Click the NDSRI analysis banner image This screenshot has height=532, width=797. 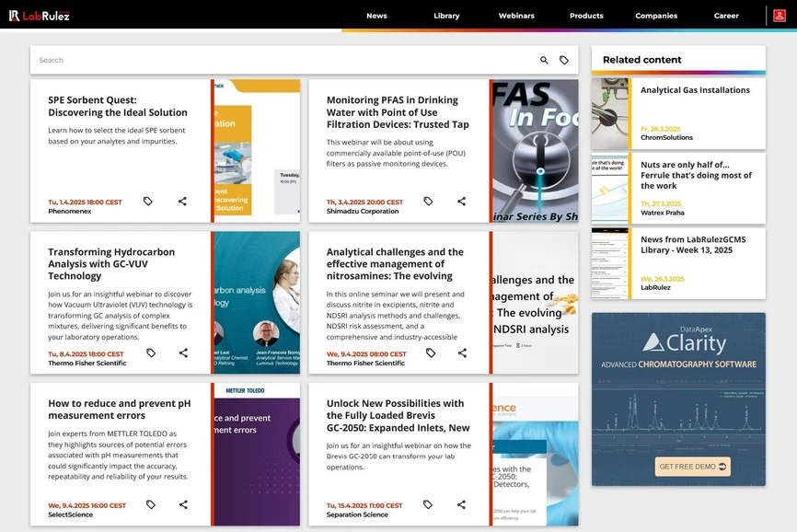pos(536,302)
